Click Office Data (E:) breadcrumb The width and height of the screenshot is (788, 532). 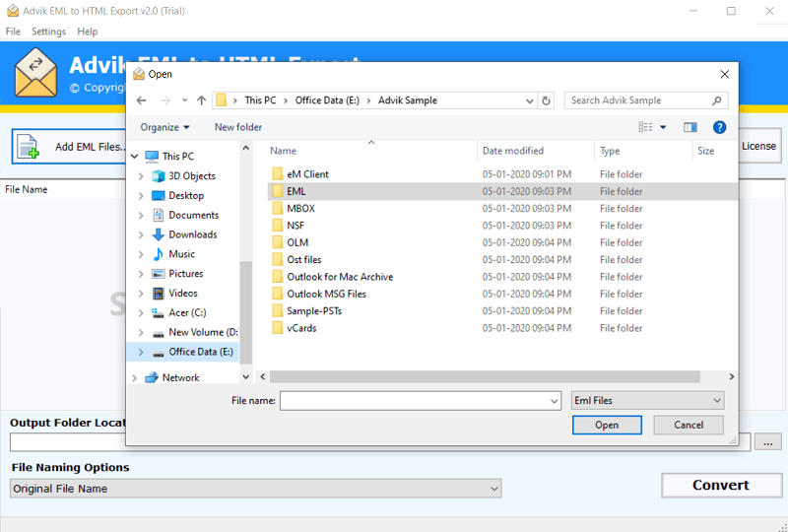[327, 100]
